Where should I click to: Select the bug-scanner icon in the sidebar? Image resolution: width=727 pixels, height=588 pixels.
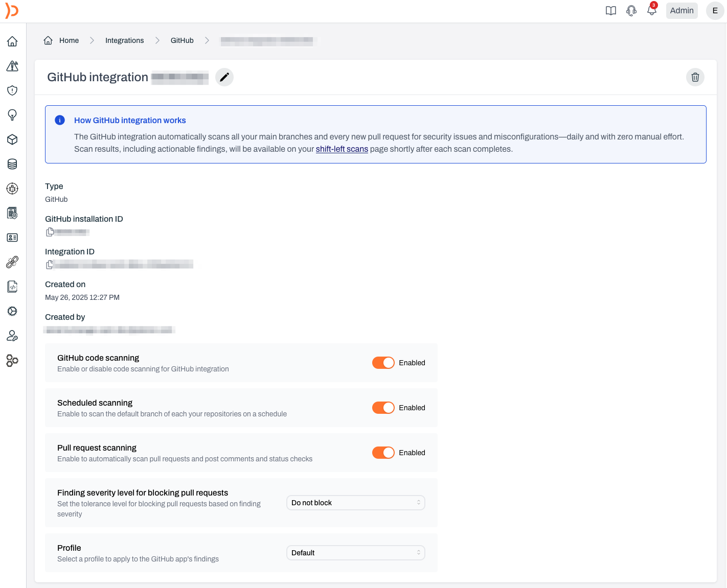[12, 189]
